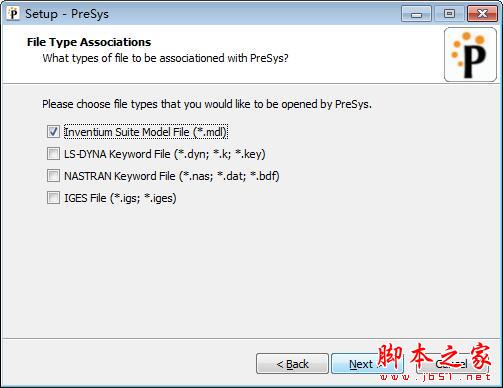
Task: Minimize the Setup - PreSys window
Action: coord(416,14)
